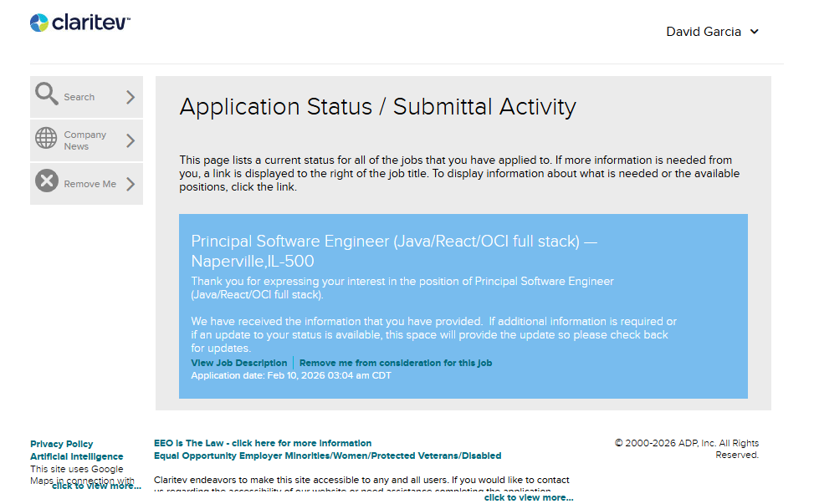The image size is (814, 504).
Task: Click the Claritev logo icon
Action: (39, 23)
